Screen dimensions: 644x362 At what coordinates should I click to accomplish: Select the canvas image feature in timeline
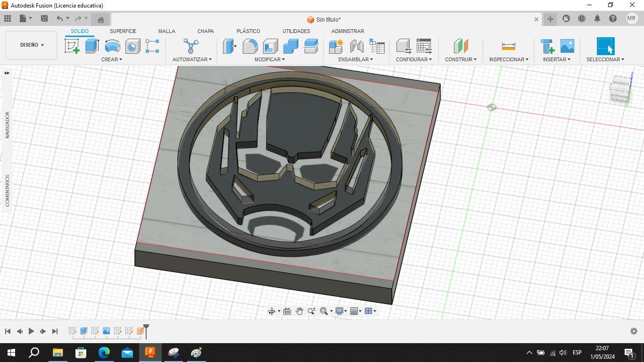(x=106, y=331)
